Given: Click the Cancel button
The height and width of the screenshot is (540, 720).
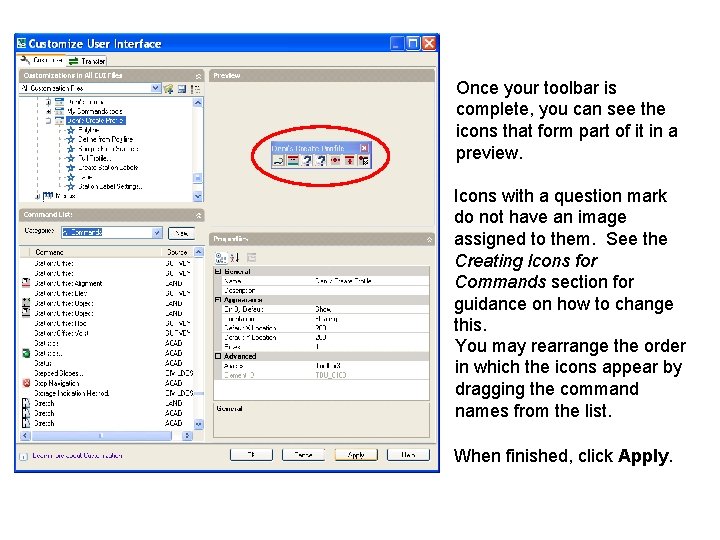Looking at the screenshot, I should [303, 455].
